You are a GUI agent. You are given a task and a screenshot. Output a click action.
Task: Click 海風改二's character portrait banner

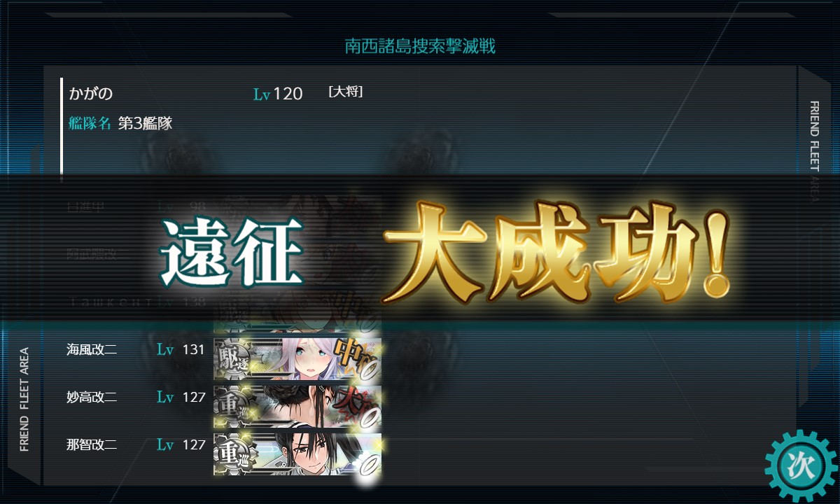tap(297, 358)
